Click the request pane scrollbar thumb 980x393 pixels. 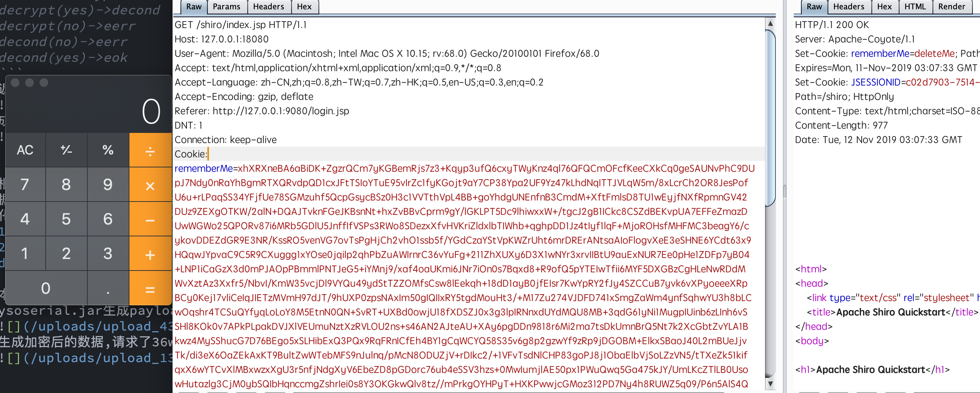coord(770,119)
